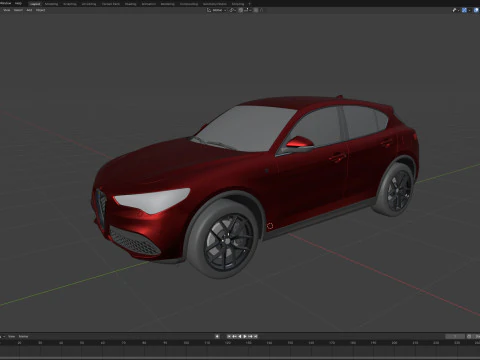Jump to the timeline end frame
480x360 pixels.
pos(256,336)
